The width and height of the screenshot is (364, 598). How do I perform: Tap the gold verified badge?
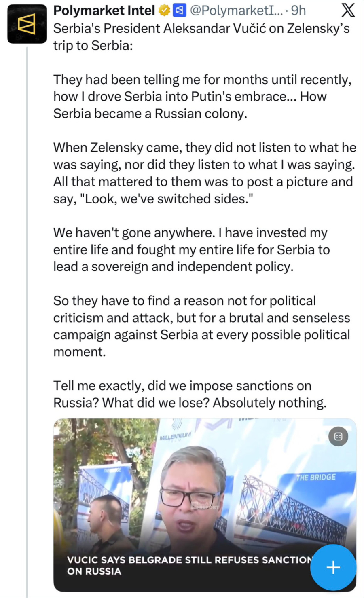click(164, 11)
